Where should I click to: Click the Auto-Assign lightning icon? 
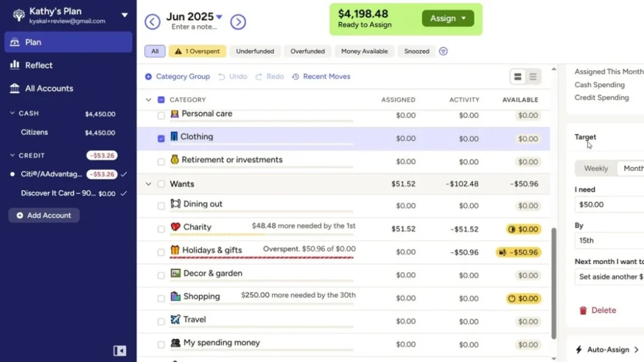(x=578, y=349)
